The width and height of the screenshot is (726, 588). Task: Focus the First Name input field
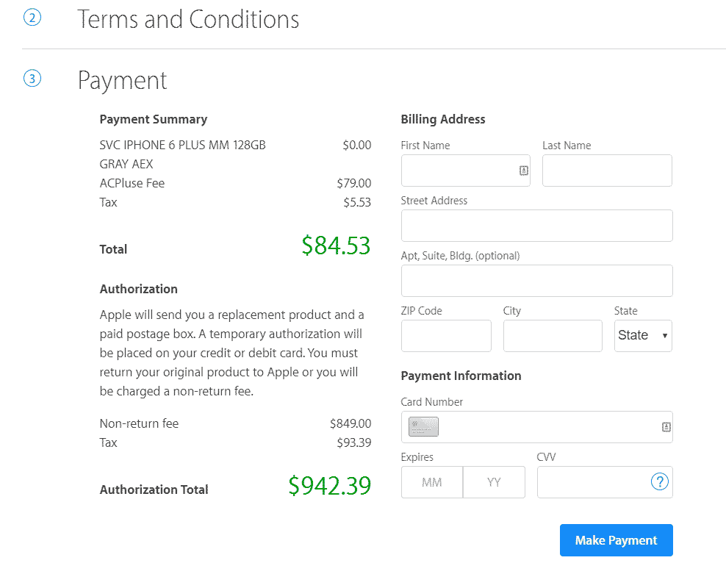pyautogui.click(x=459, y=171)
